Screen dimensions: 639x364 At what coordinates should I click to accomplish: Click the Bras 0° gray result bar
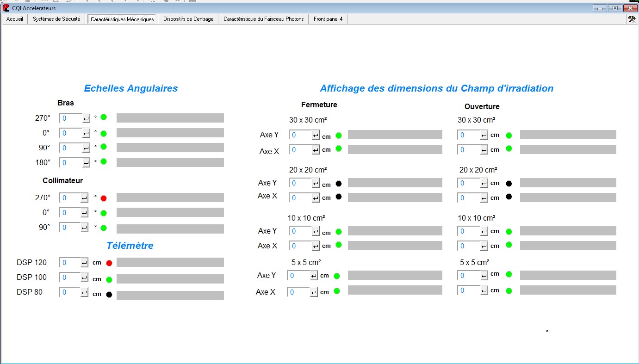170,133
